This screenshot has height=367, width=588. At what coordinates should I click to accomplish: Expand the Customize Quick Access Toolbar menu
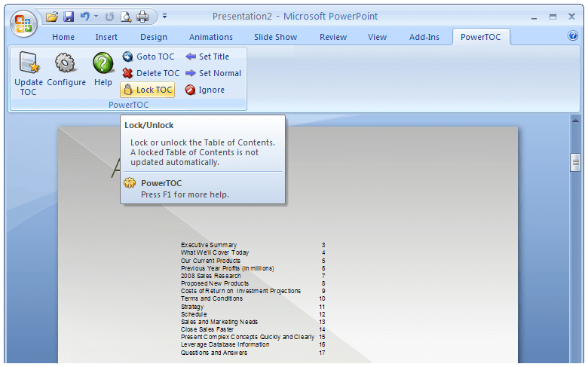point(164,16)
